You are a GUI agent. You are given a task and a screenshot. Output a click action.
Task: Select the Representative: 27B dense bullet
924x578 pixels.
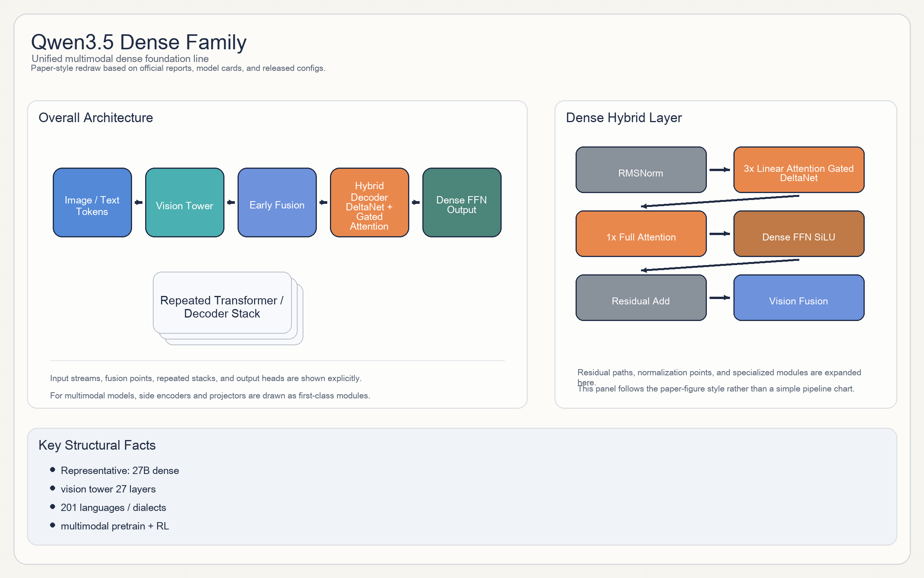click(119, 470)
